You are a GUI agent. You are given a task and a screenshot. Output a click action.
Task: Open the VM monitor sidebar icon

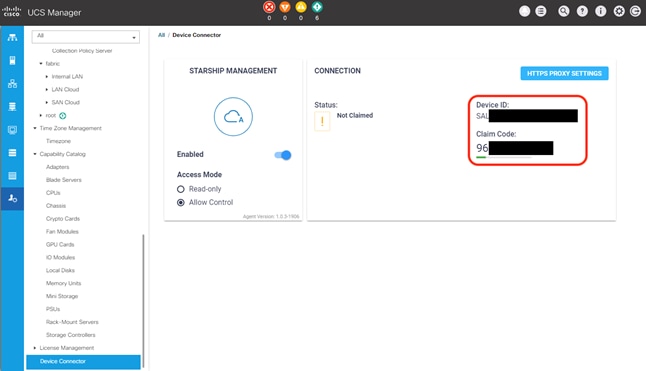tap(12, 130)
